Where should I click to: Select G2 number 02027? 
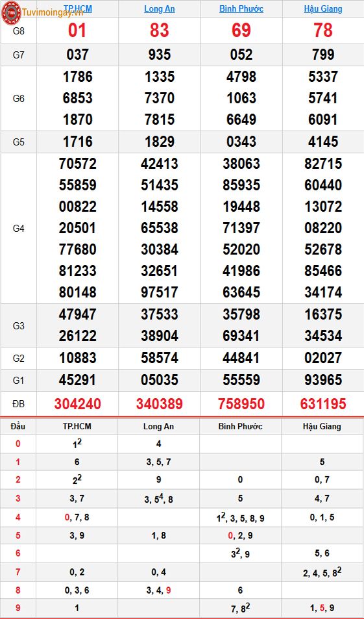click(x=323, y=358)
